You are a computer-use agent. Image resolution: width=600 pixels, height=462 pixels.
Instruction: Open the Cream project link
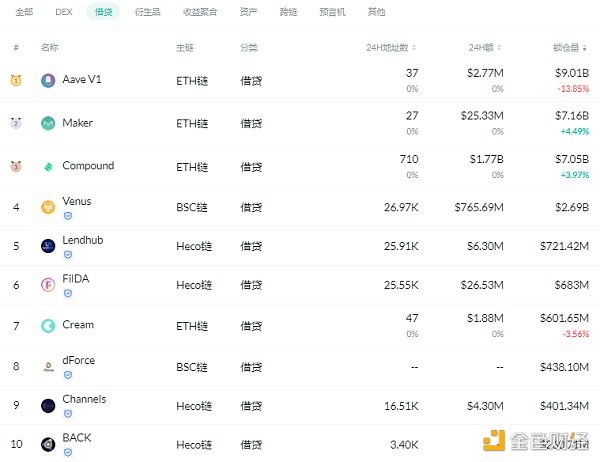(78, 325)
